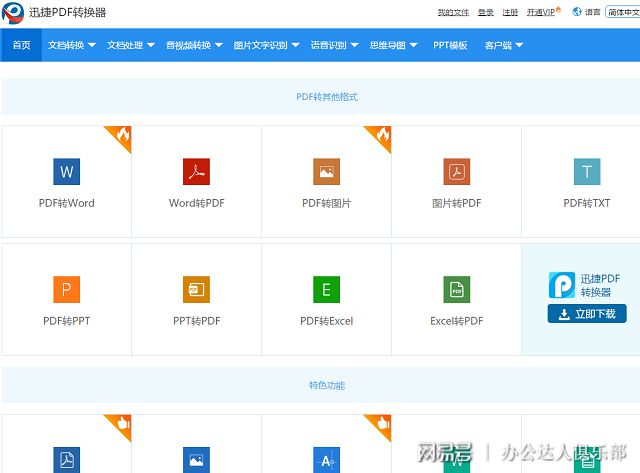Viewport: 640px width, 473px height.
Task: Click the 登录 link
Action: click(486, 12)
